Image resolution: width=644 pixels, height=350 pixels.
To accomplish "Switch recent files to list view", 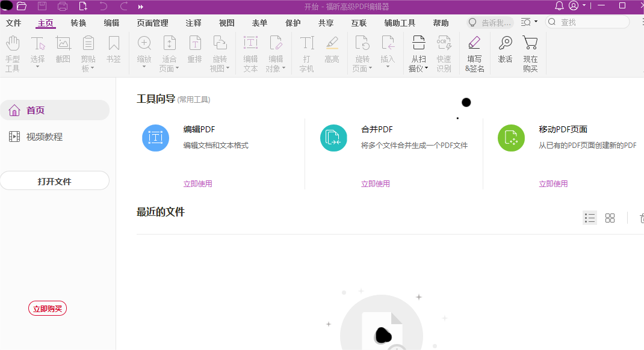I will click(x=589, y=218).
